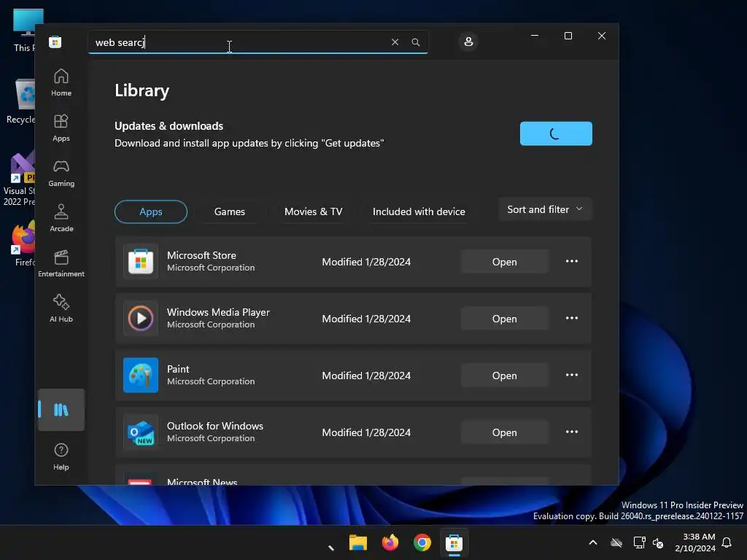Screen dimensions: 747x560
Task: Show hidden icons in system tray
Action: (593, 542)
